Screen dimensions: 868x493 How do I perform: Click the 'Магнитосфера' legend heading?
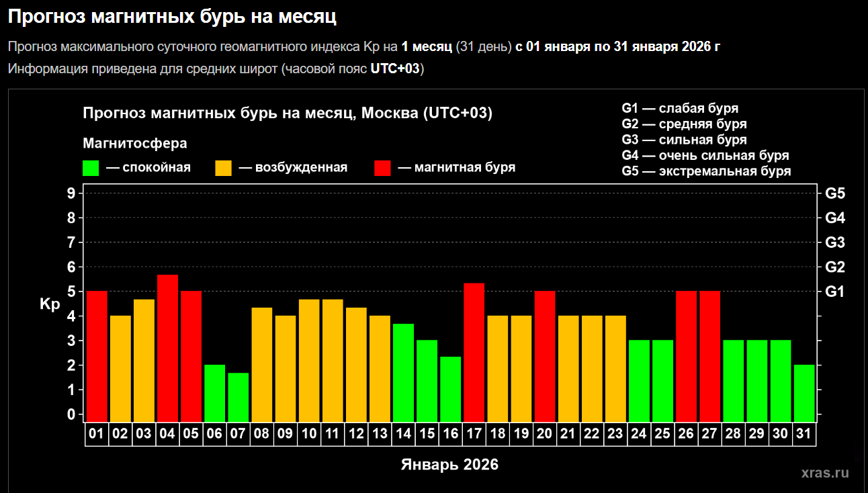coord(135,143)
